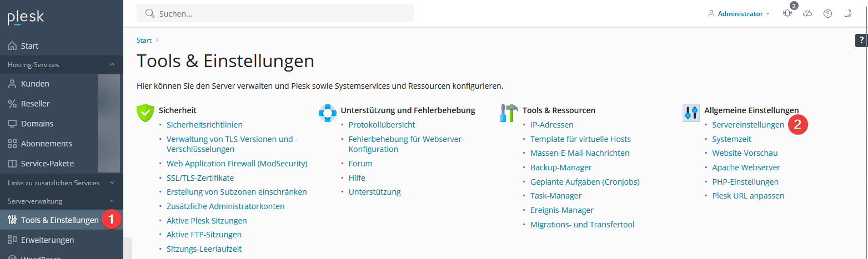
Task: Click the green Sicherheit shield icon
Action: pyautogui.click(x=145, y=113)
